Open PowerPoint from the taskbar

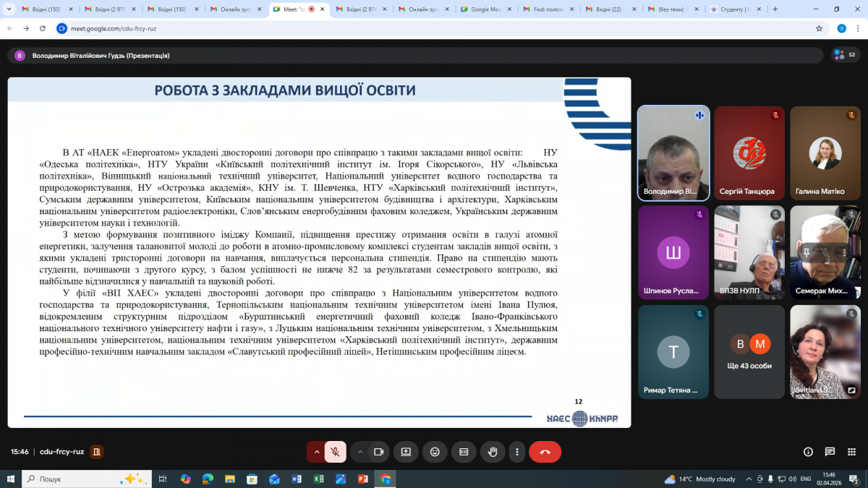[362, 479]
